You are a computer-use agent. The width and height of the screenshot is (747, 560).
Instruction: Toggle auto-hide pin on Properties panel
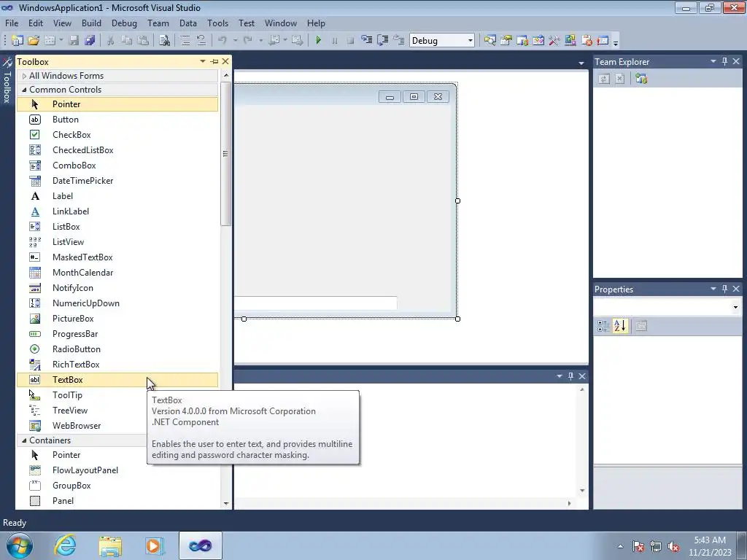(724, 289)
